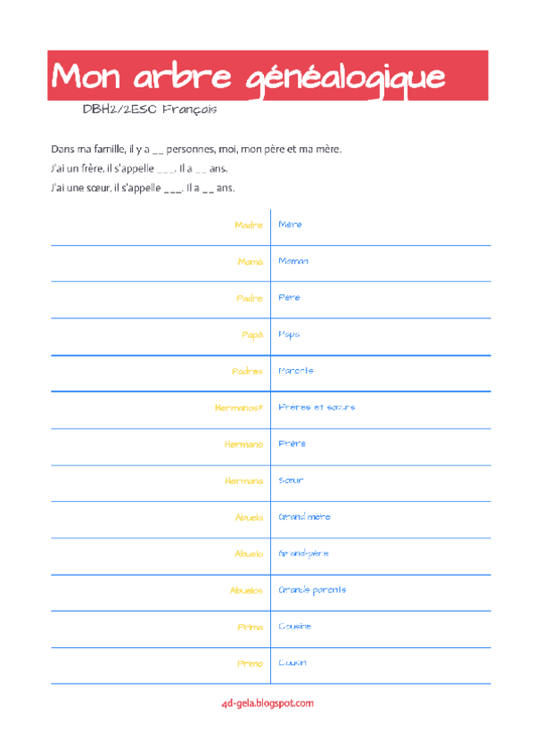Click the sentence starting 'J'ai une sœur'
The width and height of the screenshot is (535, 756).
pos(142,187)
